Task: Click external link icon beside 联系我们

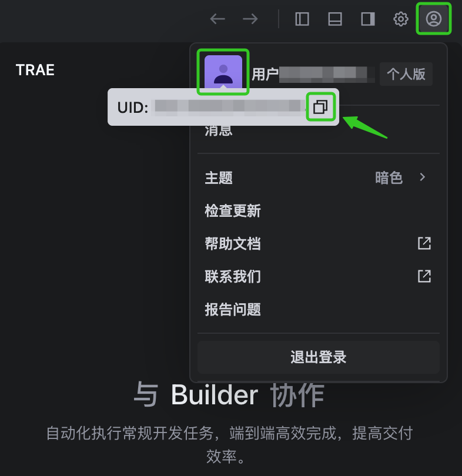Action: (x=424, y=276)
